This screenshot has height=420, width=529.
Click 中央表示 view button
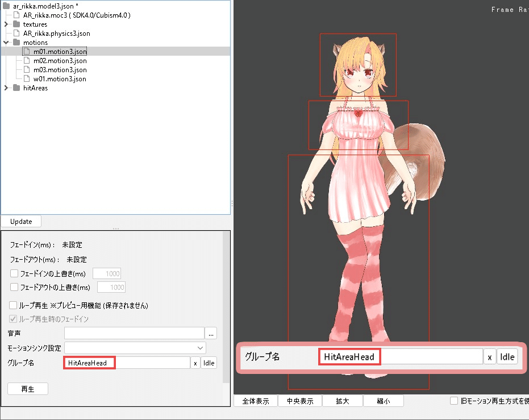pyautogui.click(x=300, y=401)
